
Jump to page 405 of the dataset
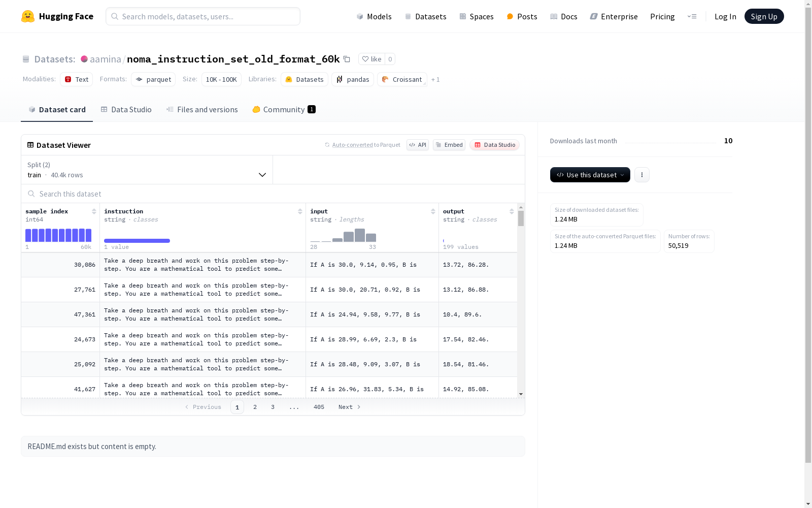pyautogui.click(x=319, y=407)
